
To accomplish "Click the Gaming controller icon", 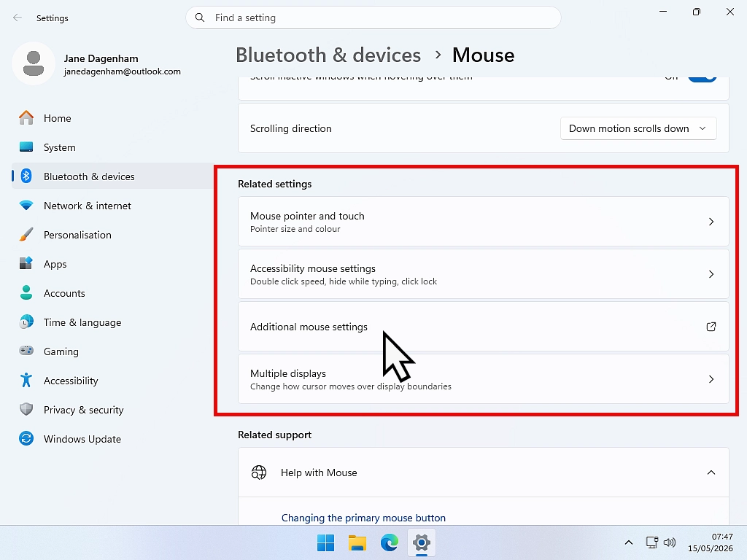I will [x=26, y=351].
